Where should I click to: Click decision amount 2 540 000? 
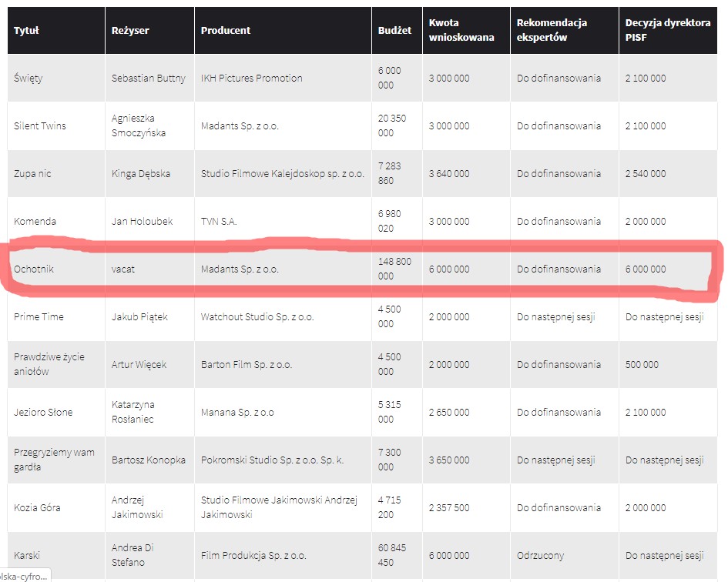pyautogui.click(x=646, y=173)
